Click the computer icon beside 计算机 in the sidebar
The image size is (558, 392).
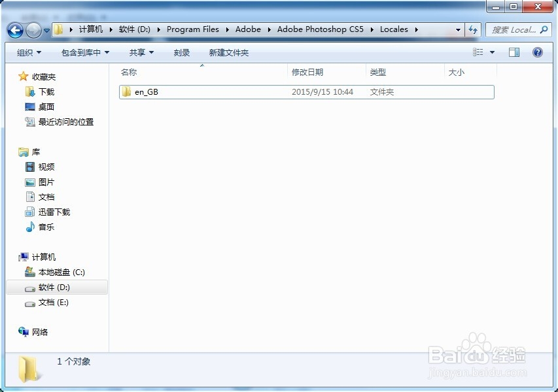point(24,257)
